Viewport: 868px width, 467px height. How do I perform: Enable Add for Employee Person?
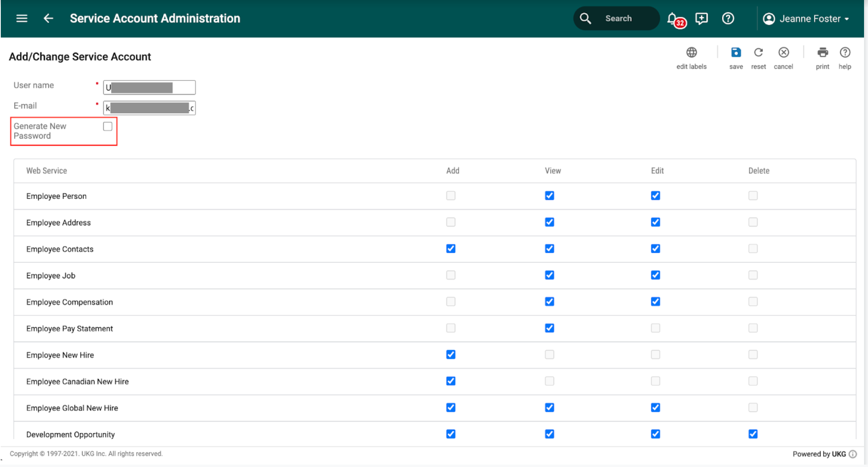pyautogui.click(x=451, y=196)
